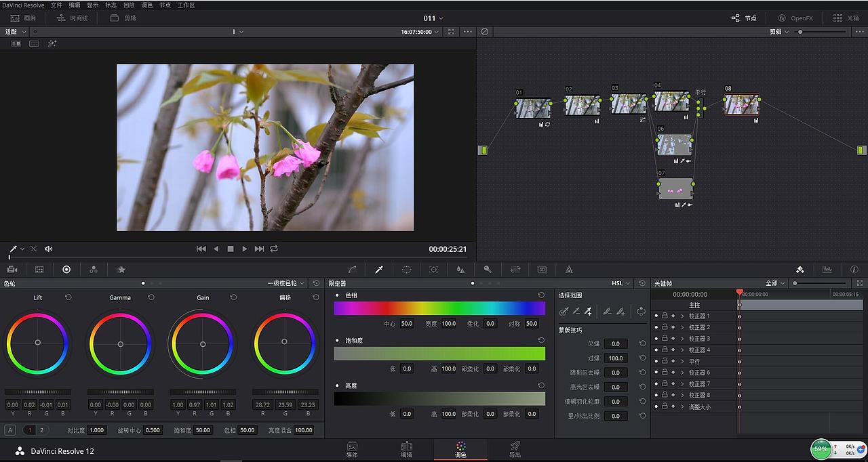
Task: Mute audio with the speaker icon
Action: [47, 249]
